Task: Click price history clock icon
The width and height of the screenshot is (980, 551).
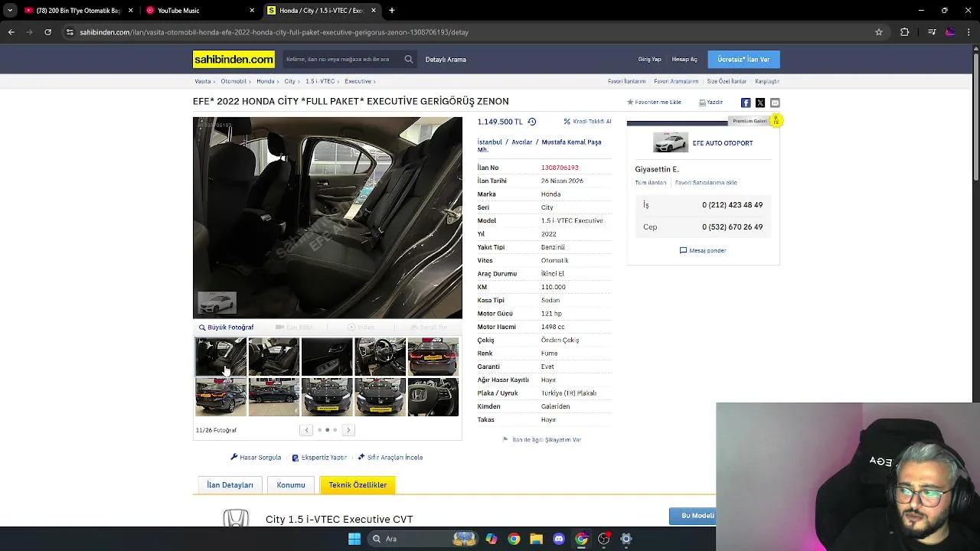Action: pos(532,122)
